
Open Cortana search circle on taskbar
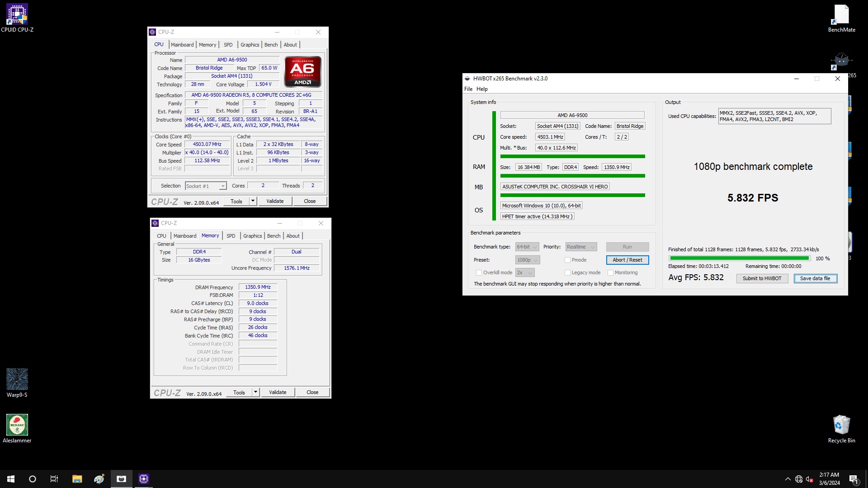tap(33, 479)
